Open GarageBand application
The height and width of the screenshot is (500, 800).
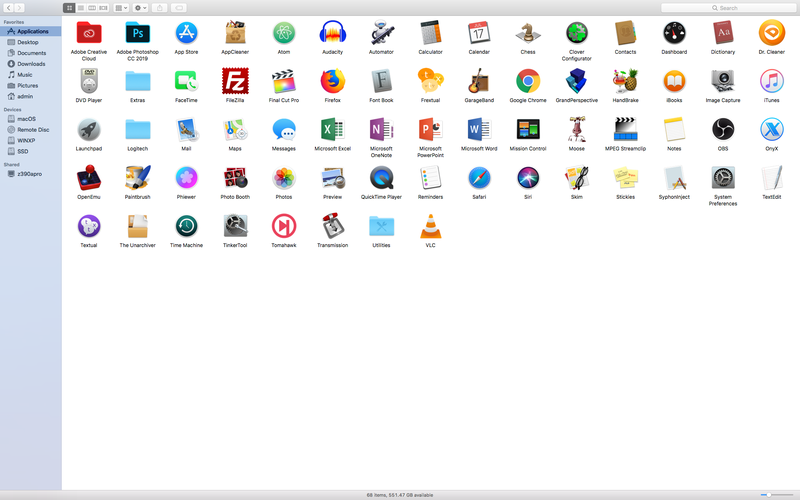coord(479,81)
